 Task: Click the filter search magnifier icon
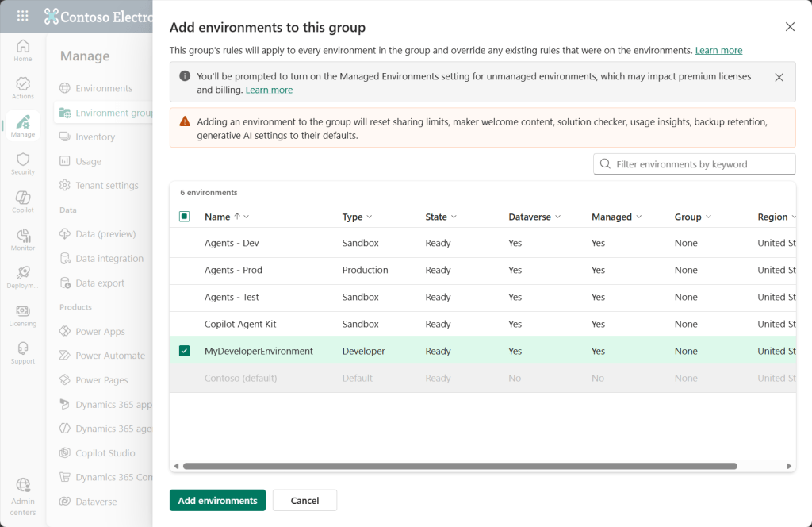pyautogui.click(x=605, y=163)
